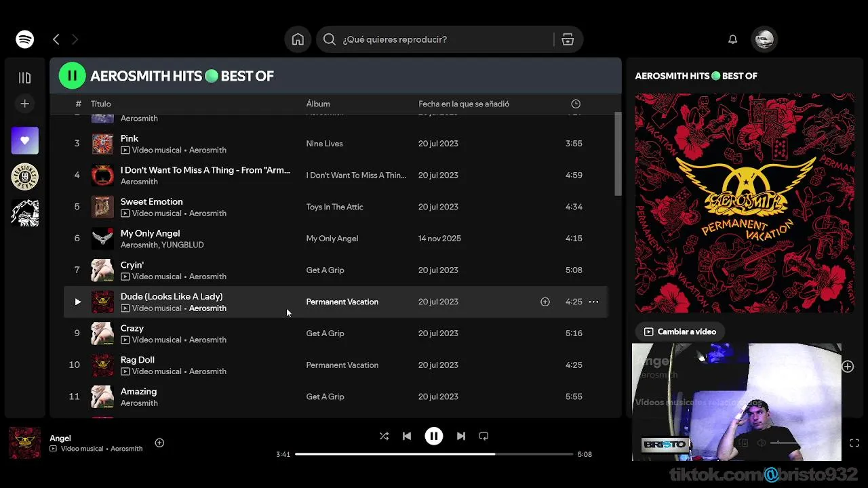Sort by duration clock icon

coord(576,104)
